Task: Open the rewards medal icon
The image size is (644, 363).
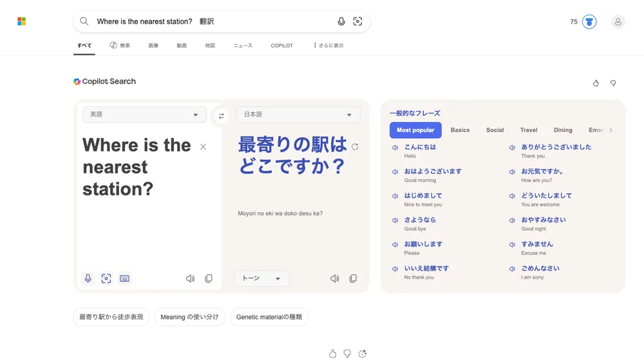Action: point(589,22)
